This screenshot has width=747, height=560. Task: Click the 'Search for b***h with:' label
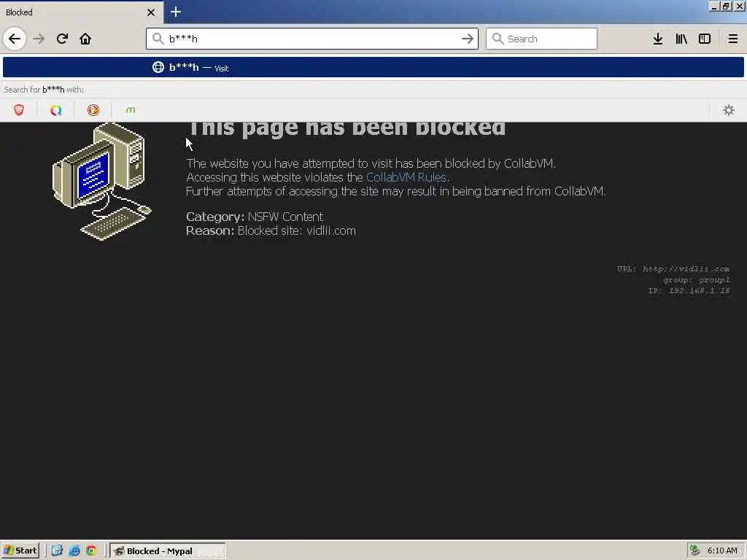[43, 90]
